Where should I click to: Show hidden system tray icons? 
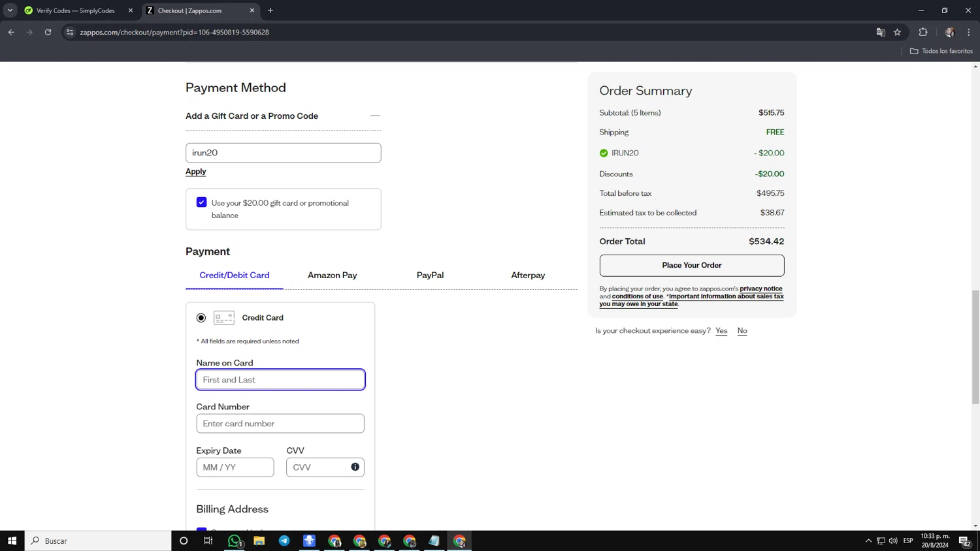tap(868, 541)
